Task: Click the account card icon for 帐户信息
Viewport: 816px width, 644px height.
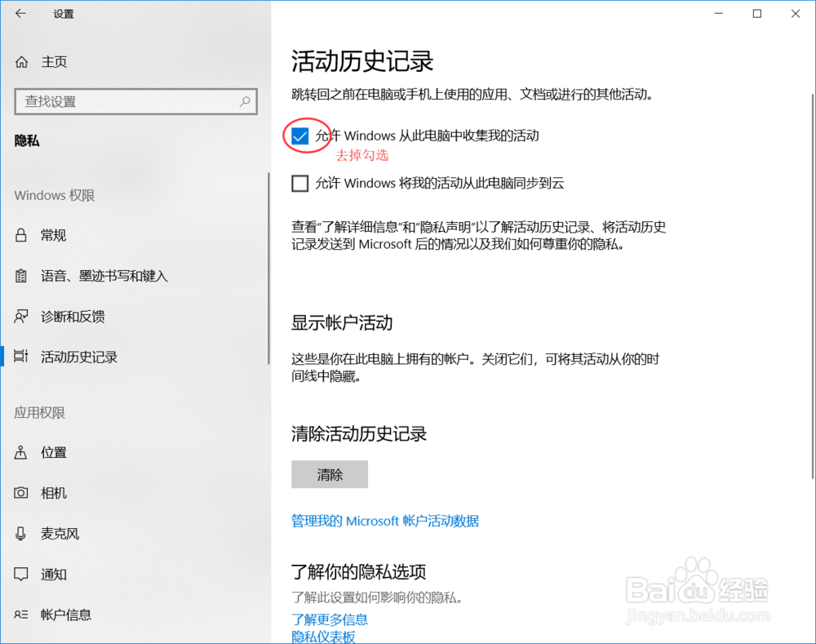Action: point(21,615)
